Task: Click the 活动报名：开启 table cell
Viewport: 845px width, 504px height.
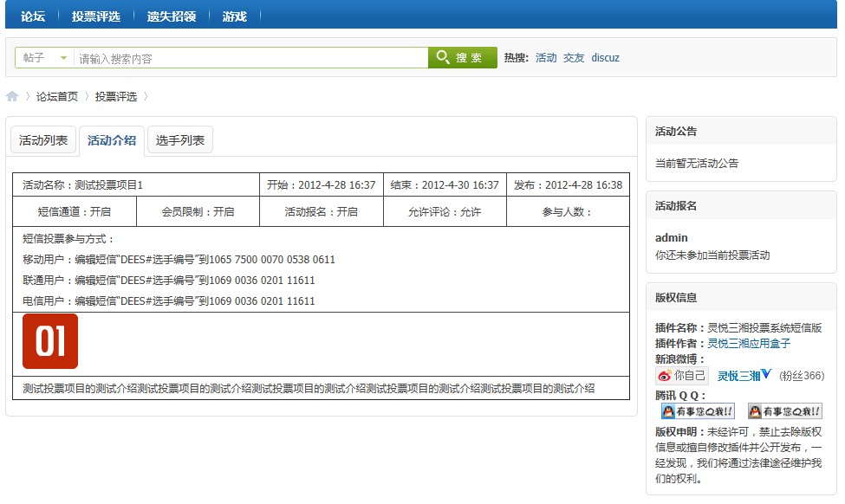Action: pos(322,211)
